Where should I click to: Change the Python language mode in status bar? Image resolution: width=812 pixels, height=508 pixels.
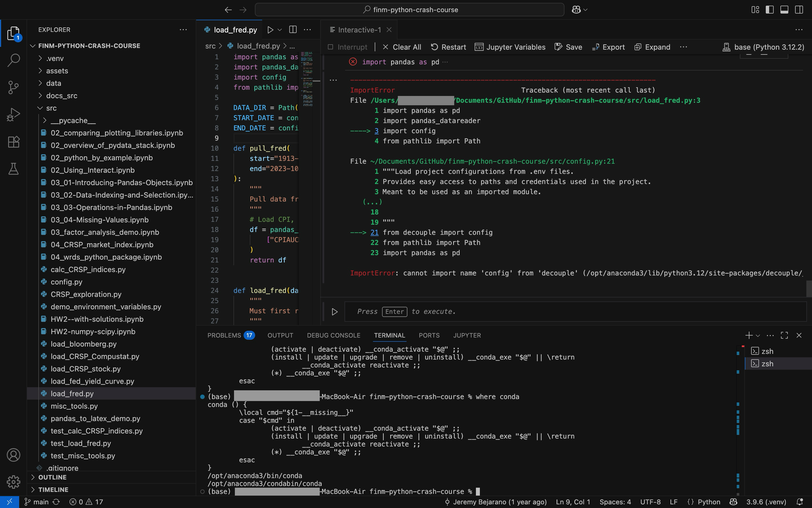pyautogui.click(x=709, y=502)
